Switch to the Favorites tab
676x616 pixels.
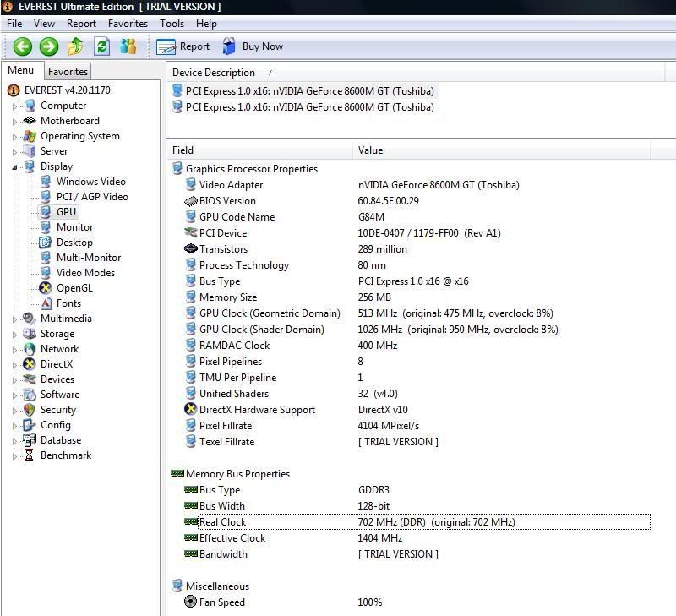pyautogui.click(x=68, y=72)
